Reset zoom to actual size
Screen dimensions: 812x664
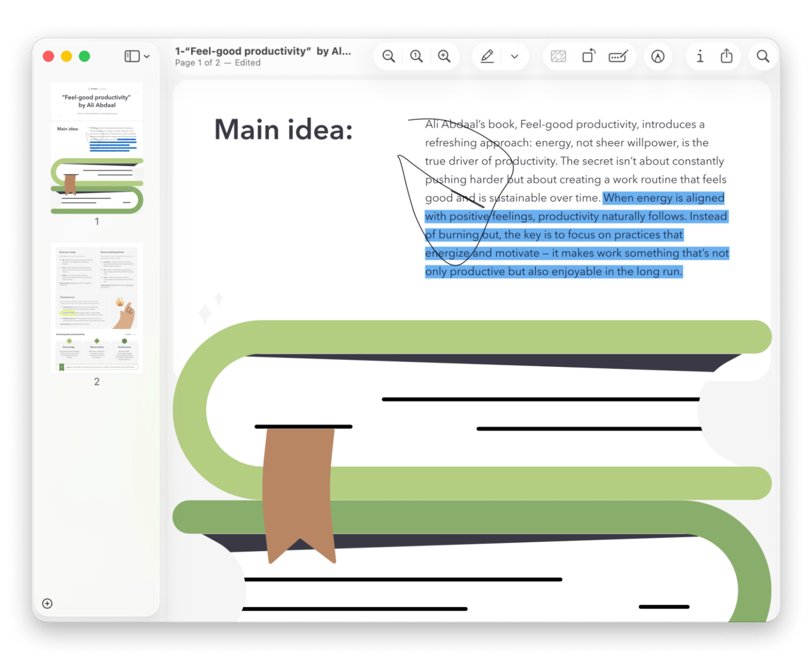coord(416,56)
